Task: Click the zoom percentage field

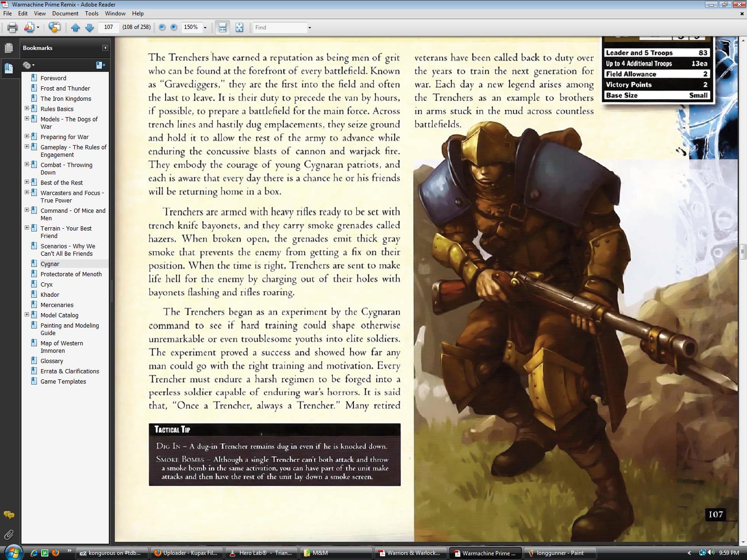Action: [191, 28]
